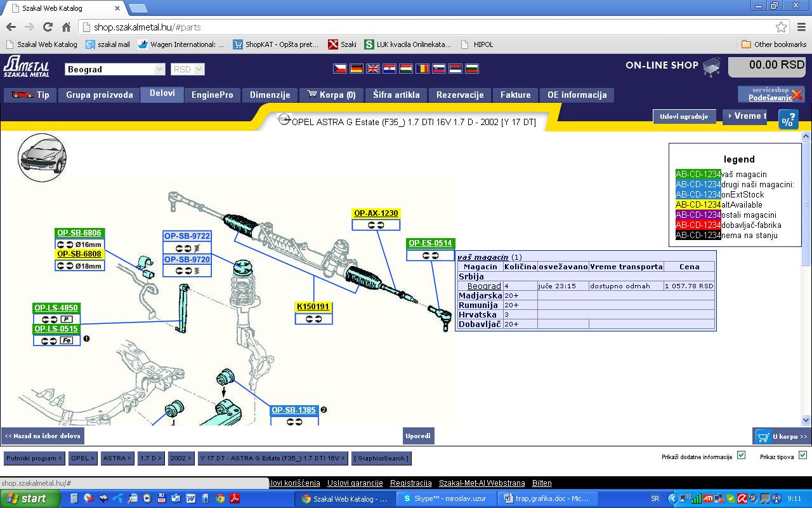Click the percent question mark help icon

click(x=788, y=120)
